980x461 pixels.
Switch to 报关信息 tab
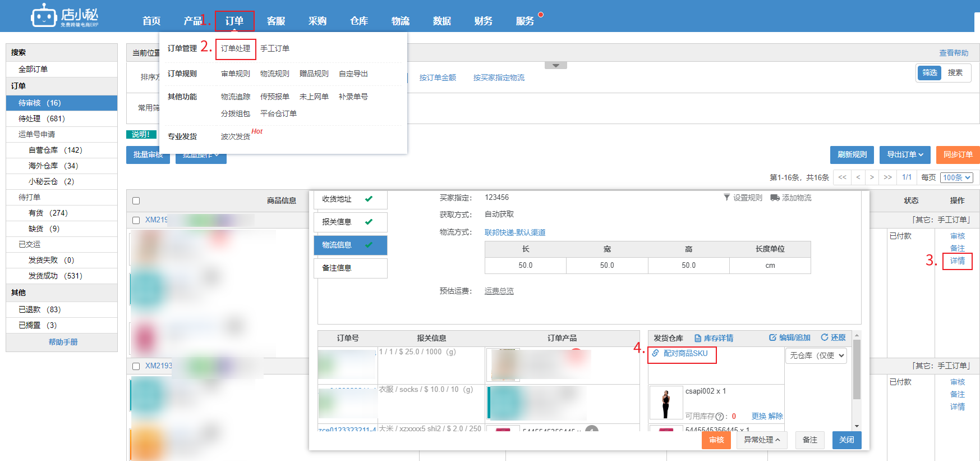351,222
